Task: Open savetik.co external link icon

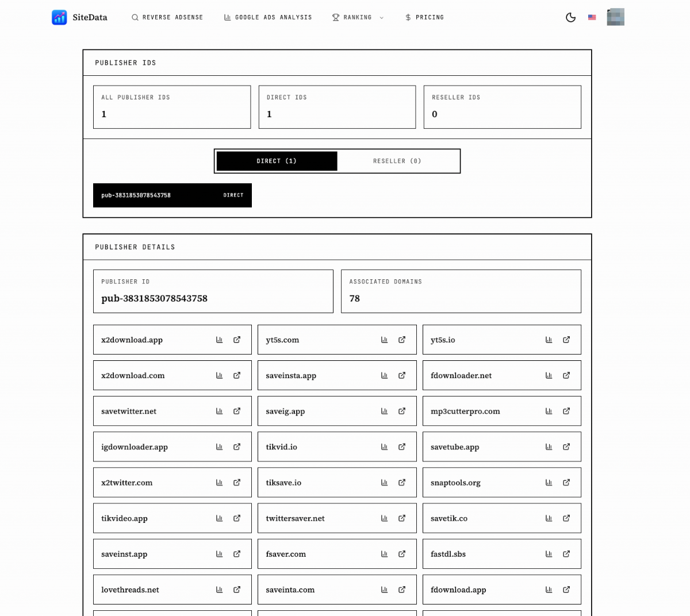Action: 566,518
